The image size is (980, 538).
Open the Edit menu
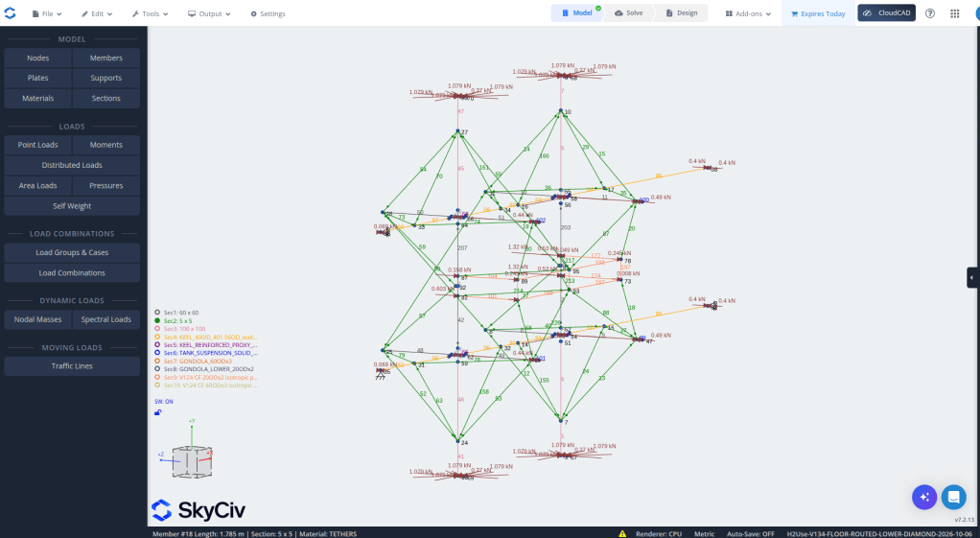tap(97, 13)
